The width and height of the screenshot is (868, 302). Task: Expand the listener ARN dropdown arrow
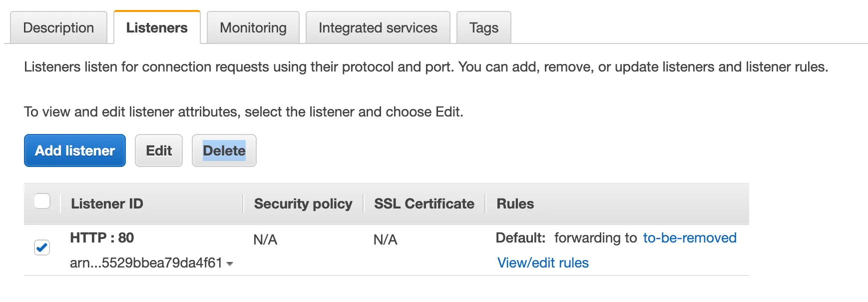click(230, 263)
